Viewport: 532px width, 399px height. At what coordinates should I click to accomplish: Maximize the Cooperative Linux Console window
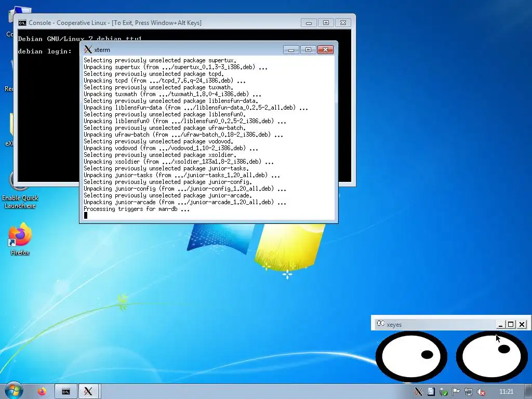click(326, 23)
